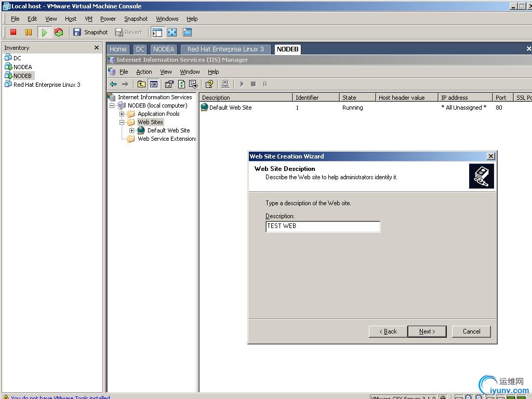Switch to Red Hat Enterprise Linux 3 tab
Screen dimensions: 532x399
[x=225, y=49]
